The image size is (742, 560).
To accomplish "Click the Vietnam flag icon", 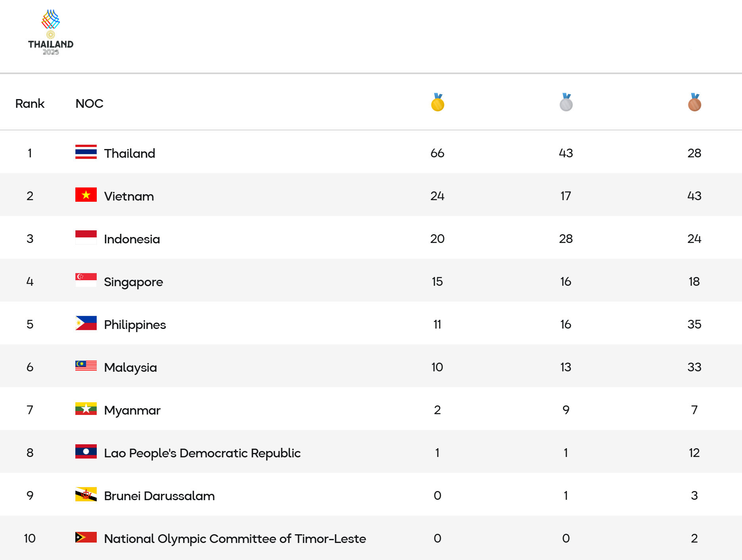I will click(86, 195).
